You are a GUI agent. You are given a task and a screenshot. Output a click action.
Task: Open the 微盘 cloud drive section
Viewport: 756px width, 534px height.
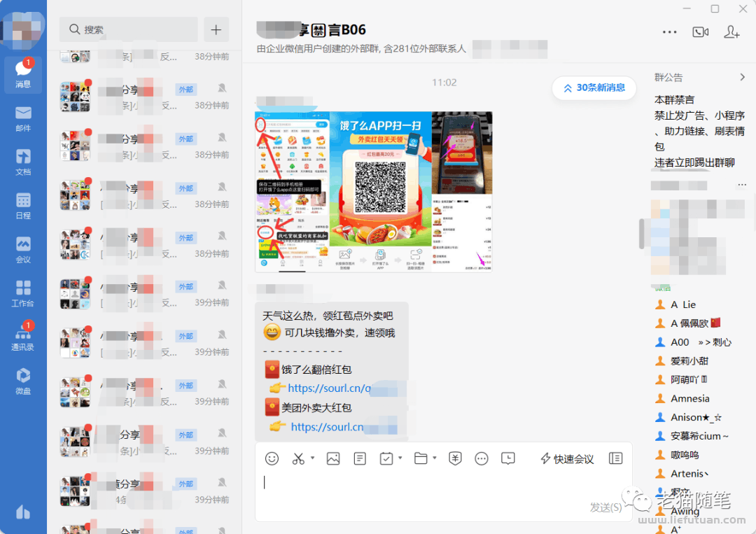(22, 381)
